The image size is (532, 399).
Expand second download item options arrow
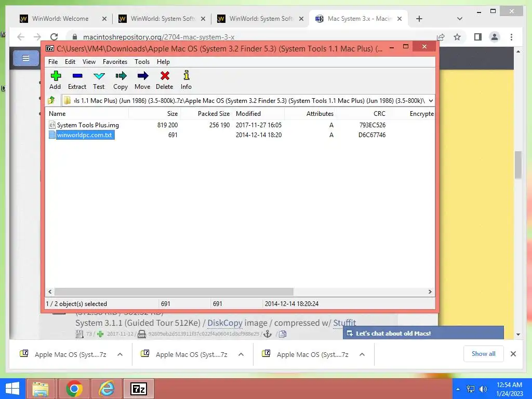pos(241,354)
